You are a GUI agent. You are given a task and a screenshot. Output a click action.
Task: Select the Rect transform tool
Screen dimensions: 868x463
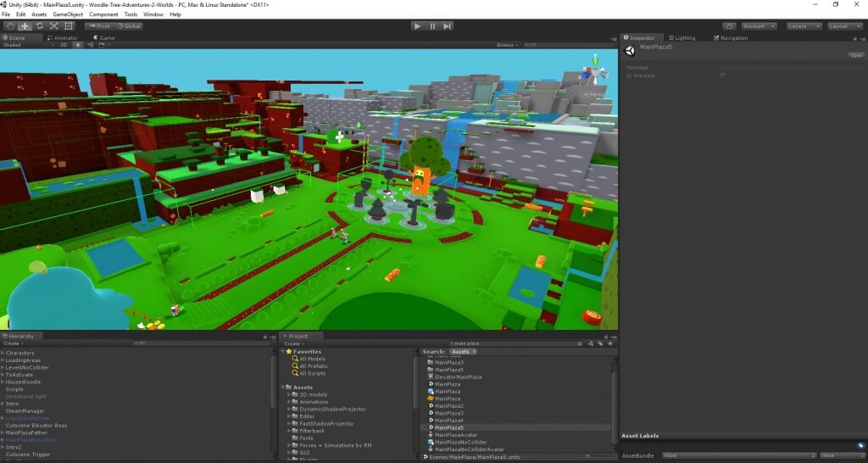pos(69,26)
